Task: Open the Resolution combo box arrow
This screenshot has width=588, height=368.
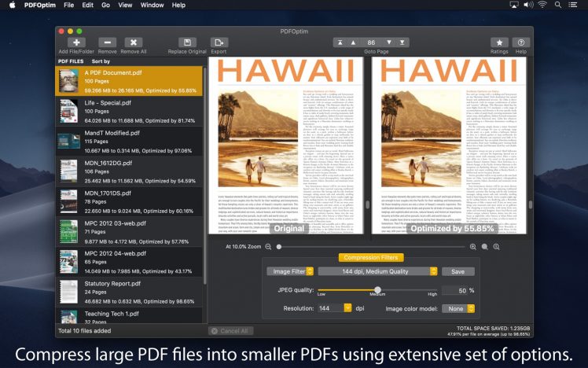Action: 347,308
